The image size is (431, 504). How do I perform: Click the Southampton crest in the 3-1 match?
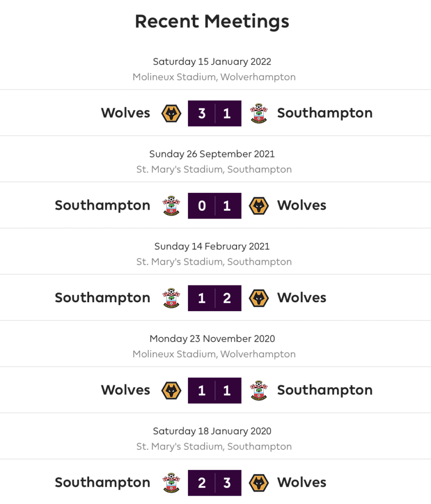click(x=259, y=114)
